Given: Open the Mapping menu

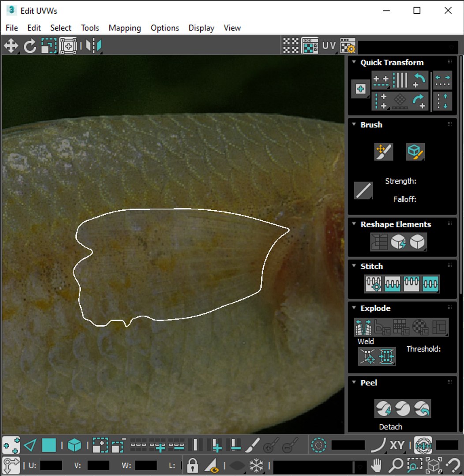Looking at the screenshot, I should click(125, 28).
